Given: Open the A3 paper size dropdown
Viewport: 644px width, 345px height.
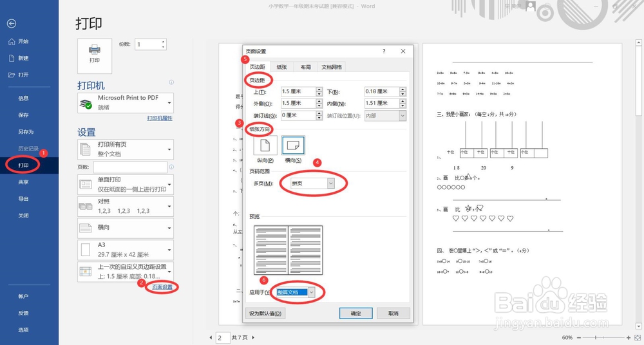Looking at the screenshot, I should [126, 250].
